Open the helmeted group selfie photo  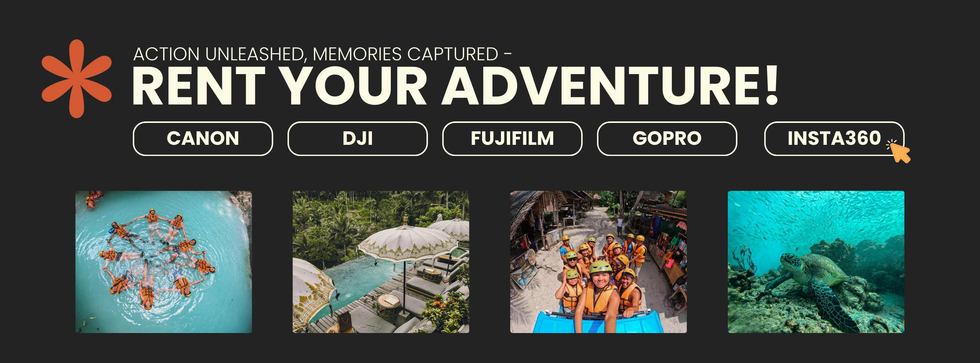pyautogui.click(x=598, y=262)
